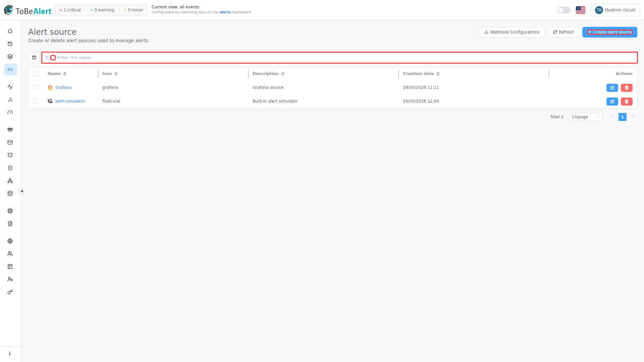Image resolution: width=644 pixels, height=362 pixels.
Task: Open the gauge dashboard icon in sidebar
Action: pyautogui.click(x=10, y=112)
